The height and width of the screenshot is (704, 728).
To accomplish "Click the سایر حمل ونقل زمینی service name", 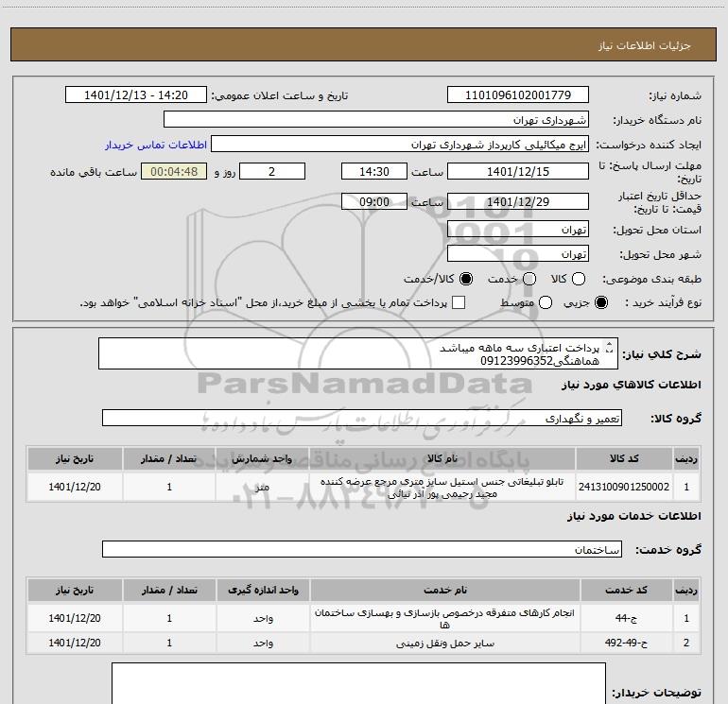I will (x=444, y=644).
